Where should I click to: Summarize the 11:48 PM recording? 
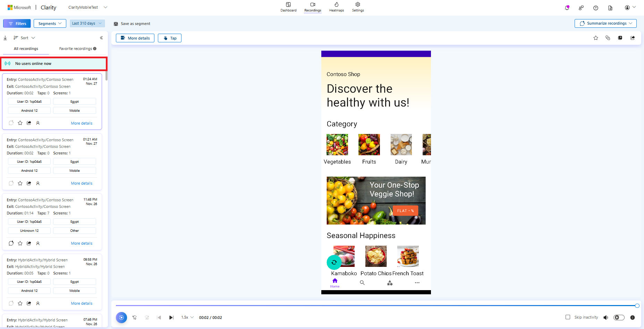pos(11,243)
